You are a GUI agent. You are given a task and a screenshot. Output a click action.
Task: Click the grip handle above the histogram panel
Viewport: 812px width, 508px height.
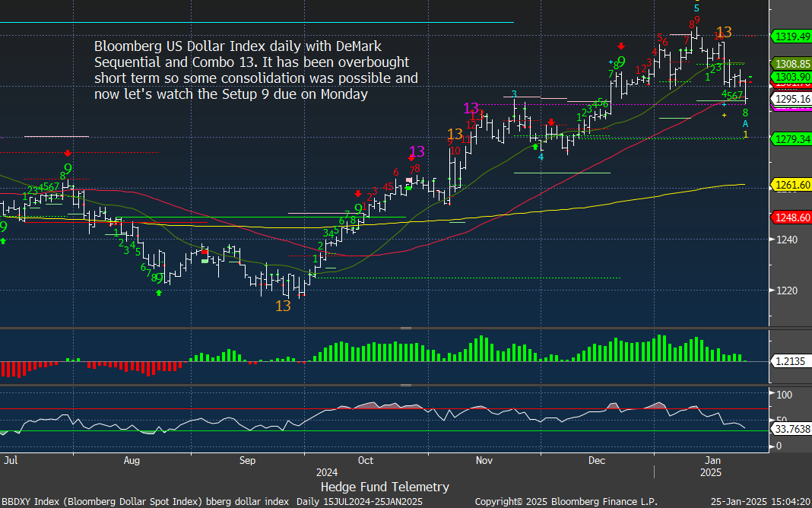point(406,329)
